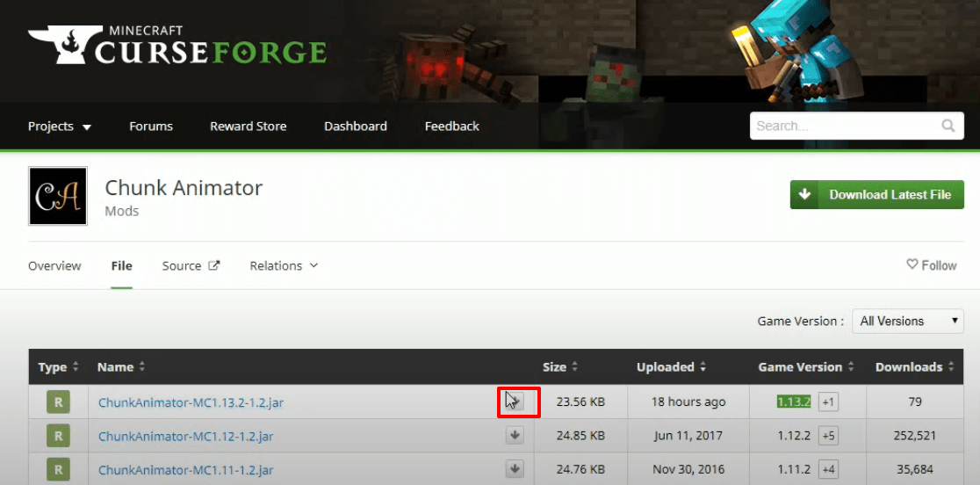Screen dimensions: 980x485
Task: Open the Projects dropdown menu
Action: click(x=60, y=127)
